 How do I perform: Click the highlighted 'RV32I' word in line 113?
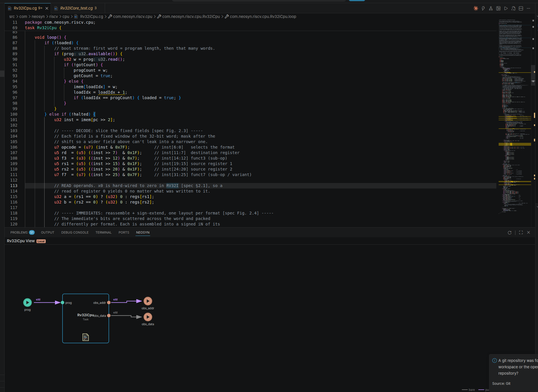click(x=172, y=186)
